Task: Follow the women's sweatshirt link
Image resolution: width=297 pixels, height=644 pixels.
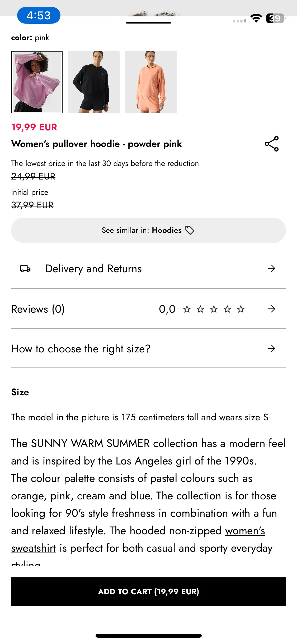Action: point(138,540)
